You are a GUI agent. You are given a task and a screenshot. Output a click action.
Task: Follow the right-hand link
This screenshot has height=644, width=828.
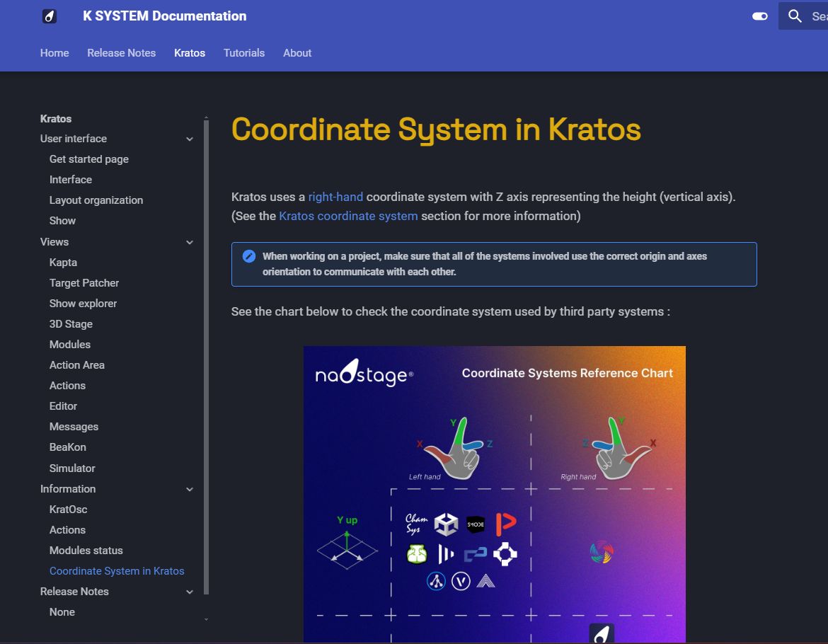(335, 197)
